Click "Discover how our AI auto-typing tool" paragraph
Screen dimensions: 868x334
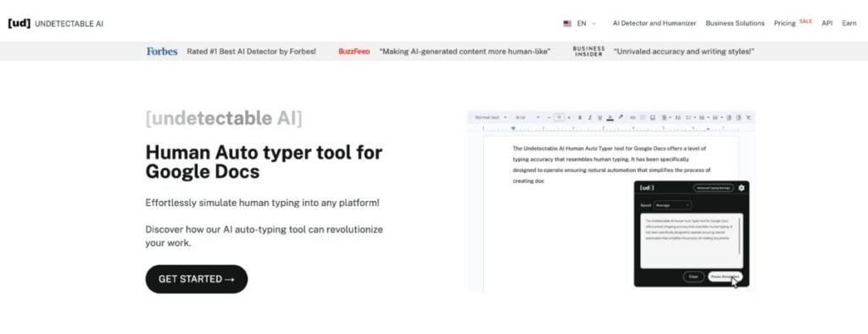click(264, 236)
